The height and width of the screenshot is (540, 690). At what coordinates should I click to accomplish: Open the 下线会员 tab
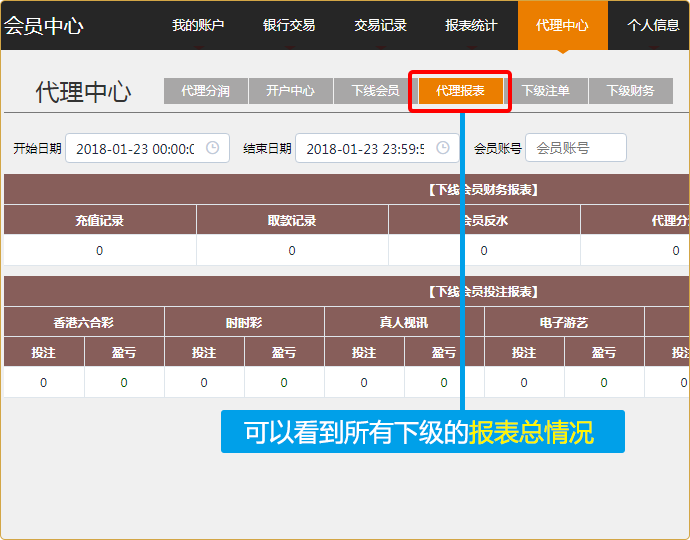(376, 91)
